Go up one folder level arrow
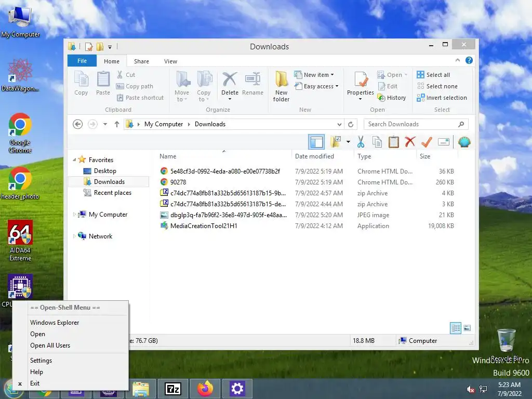Screen dimensions: 532x399 [x=117, y=124]
